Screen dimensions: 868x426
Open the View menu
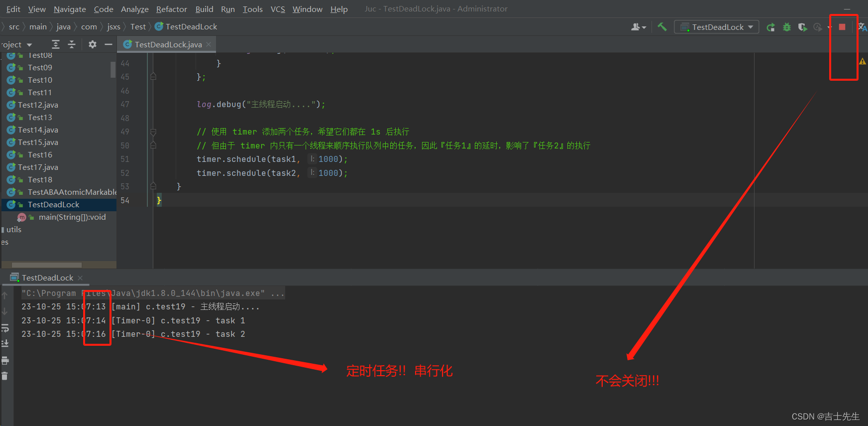point(37,9)
